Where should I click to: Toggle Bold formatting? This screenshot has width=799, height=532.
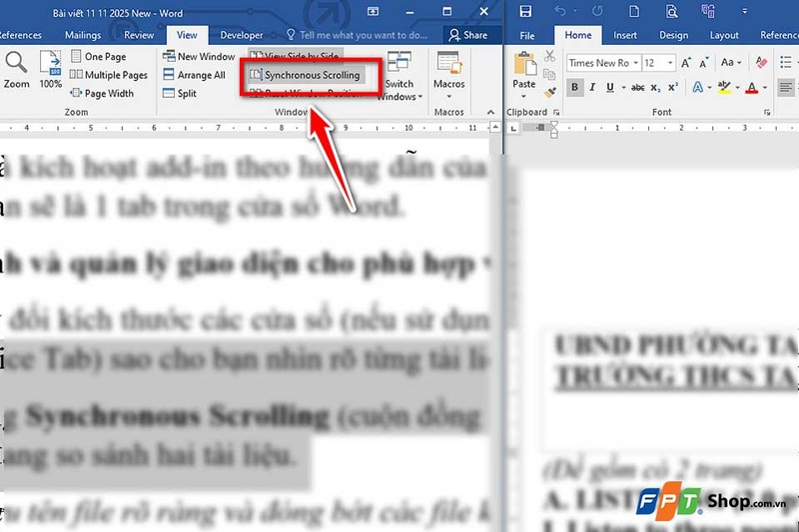pos(575,87)
